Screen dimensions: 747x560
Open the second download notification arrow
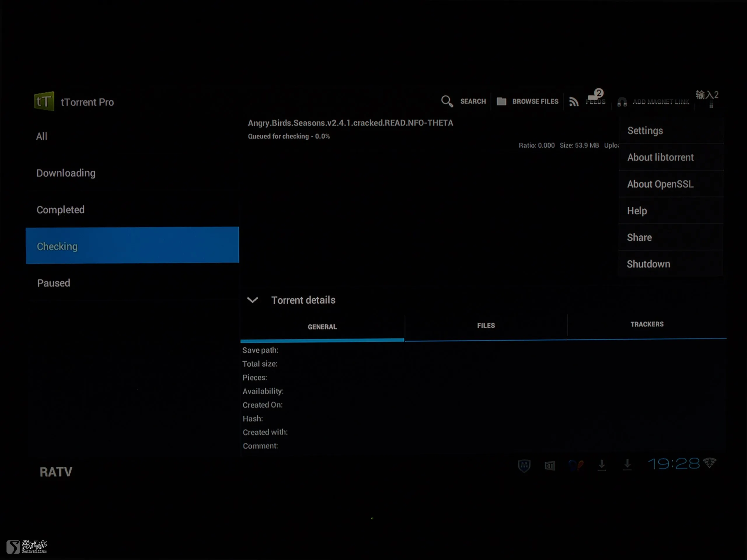(x=627, y=465)
